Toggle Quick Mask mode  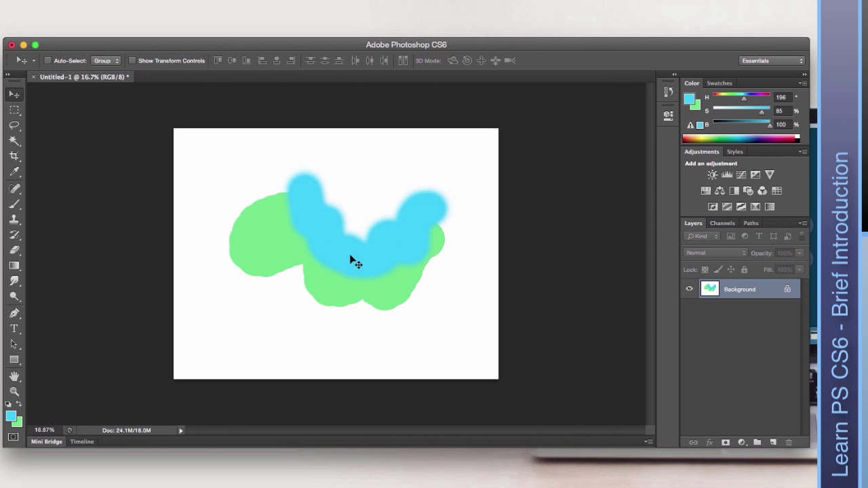14,437
